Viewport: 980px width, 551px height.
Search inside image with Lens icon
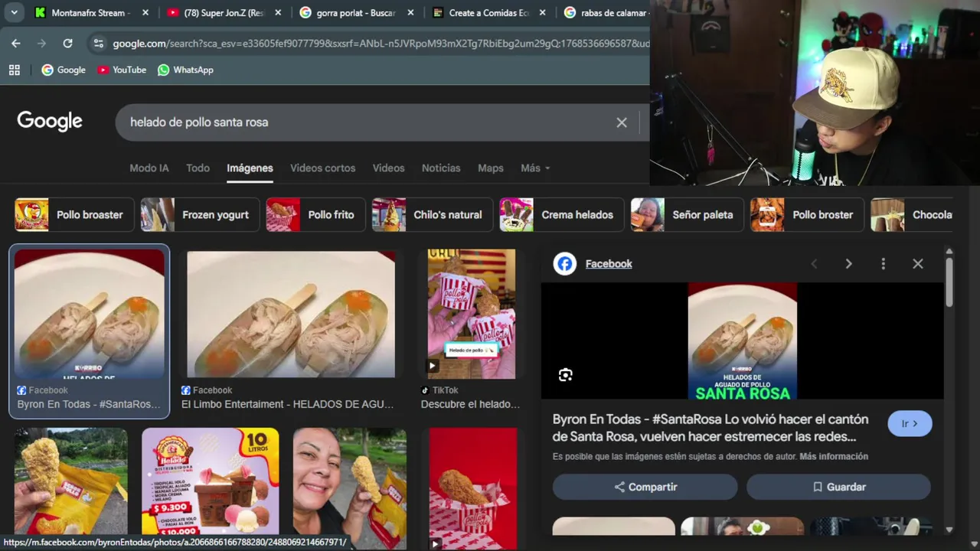pos(565,375)
